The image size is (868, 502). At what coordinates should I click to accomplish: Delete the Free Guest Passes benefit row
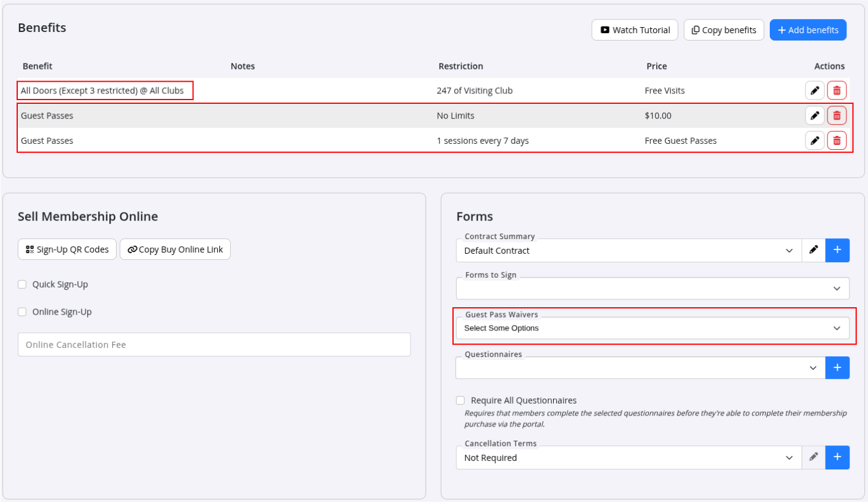point(837,141)
